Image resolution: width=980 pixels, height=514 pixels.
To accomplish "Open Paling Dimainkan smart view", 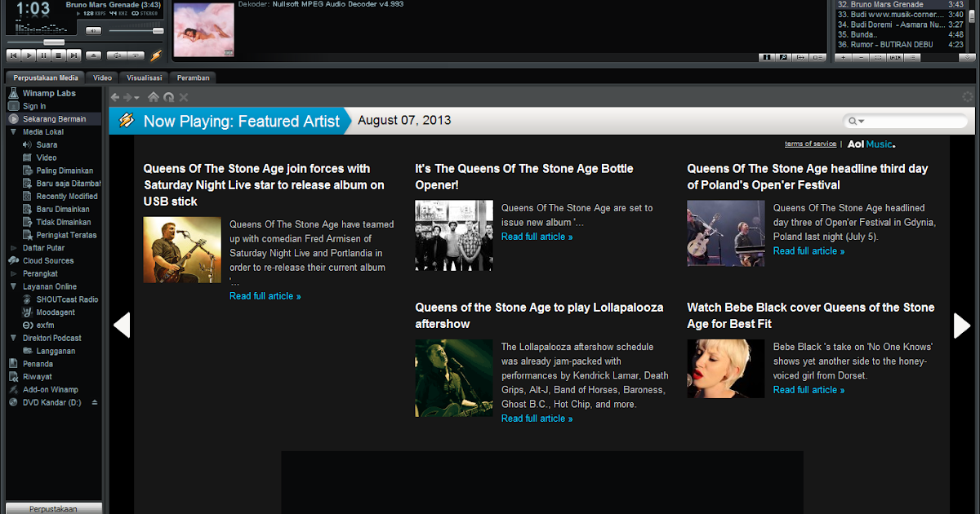I will [x=65, y=171].
